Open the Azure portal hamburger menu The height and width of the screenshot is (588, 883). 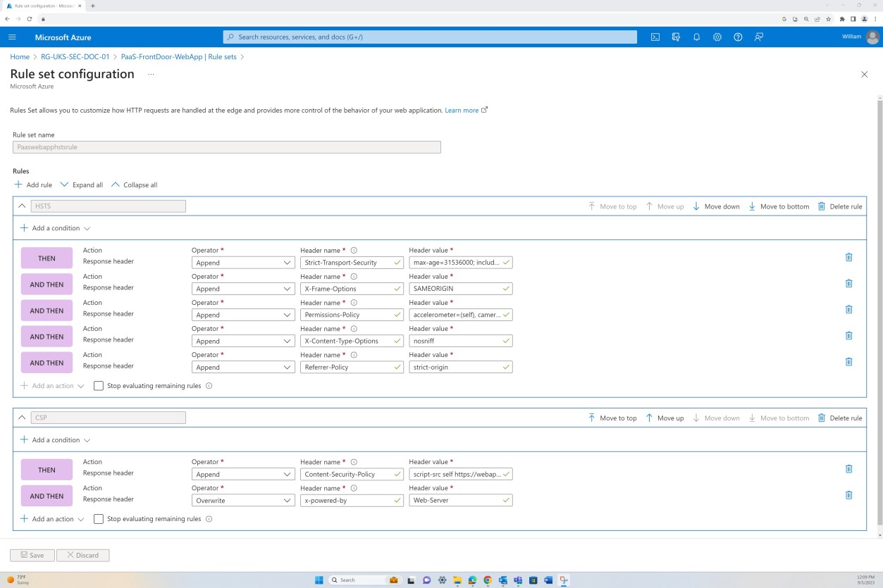pyautogui.click(x=11, y=37)
